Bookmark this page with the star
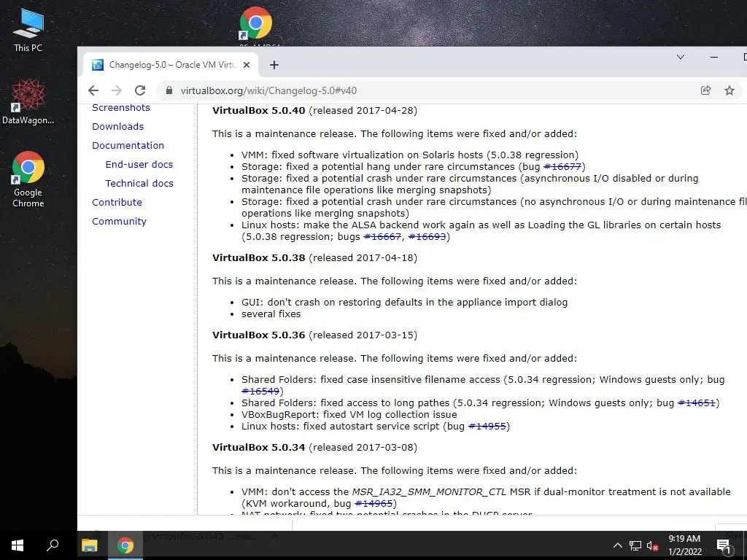This screenshot has height=560, width=747. [x=729, y=90]
